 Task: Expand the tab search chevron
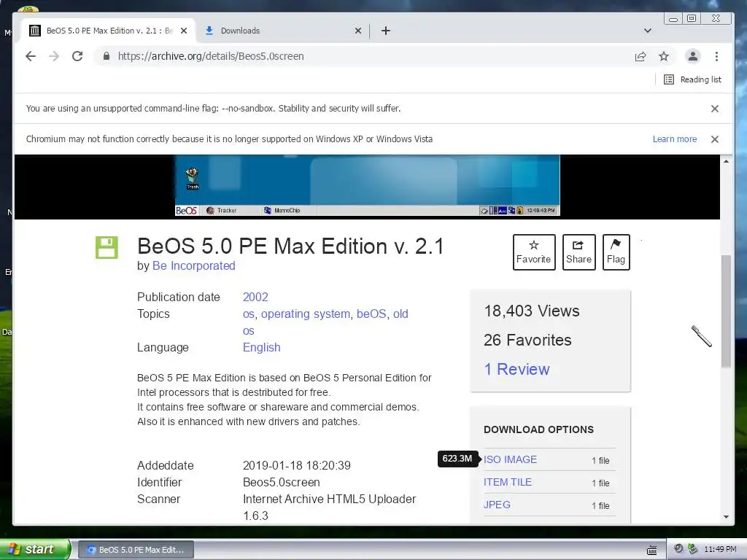coord(648,31)
